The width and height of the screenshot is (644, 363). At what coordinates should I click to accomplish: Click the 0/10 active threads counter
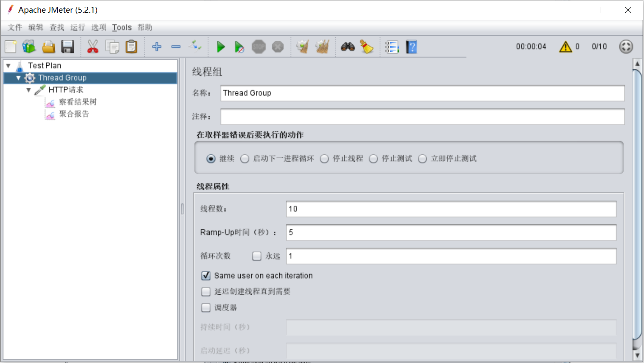[599, 47]
